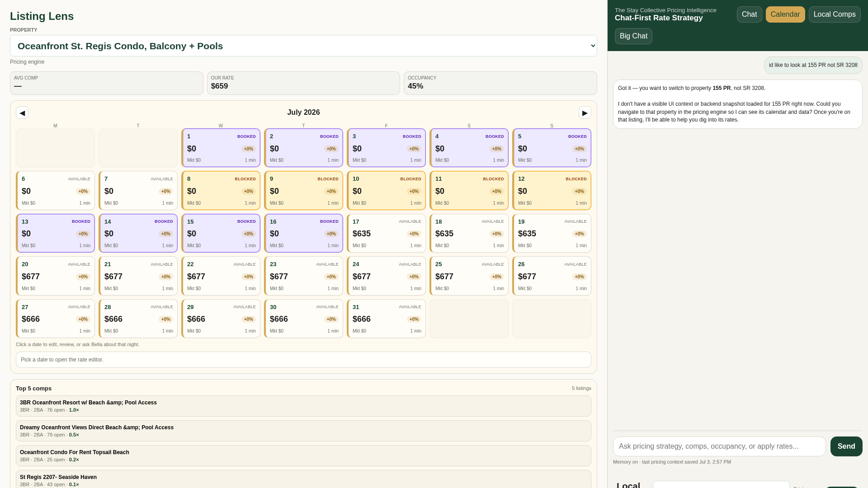Open the 3BR Oceanfront Resort comp listing
The image size is (868, 488).
(303, 406)
